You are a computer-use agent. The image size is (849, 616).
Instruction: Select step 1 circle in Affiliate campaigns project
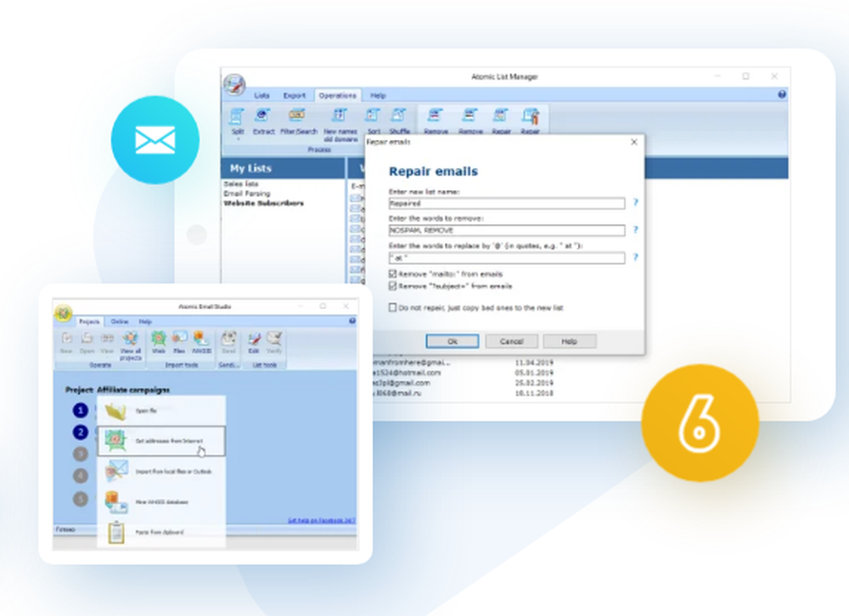pos(80,411)
